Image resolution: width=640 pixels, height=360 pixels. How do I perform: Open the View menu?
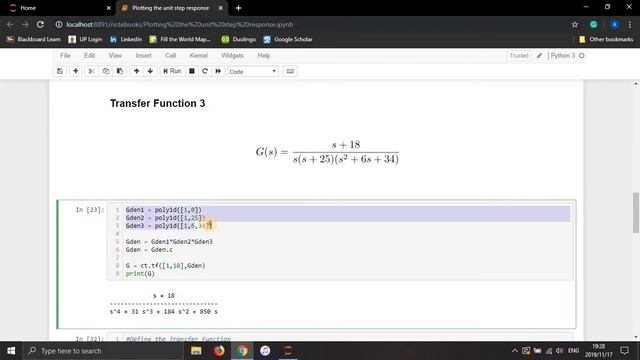[115, 56]
